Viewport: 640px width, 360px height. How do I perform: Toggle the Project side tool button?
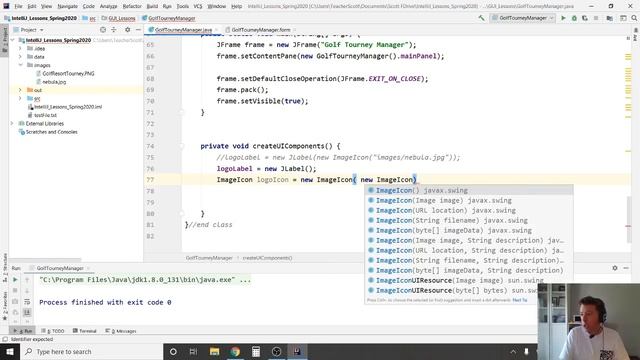pos(4,39)
